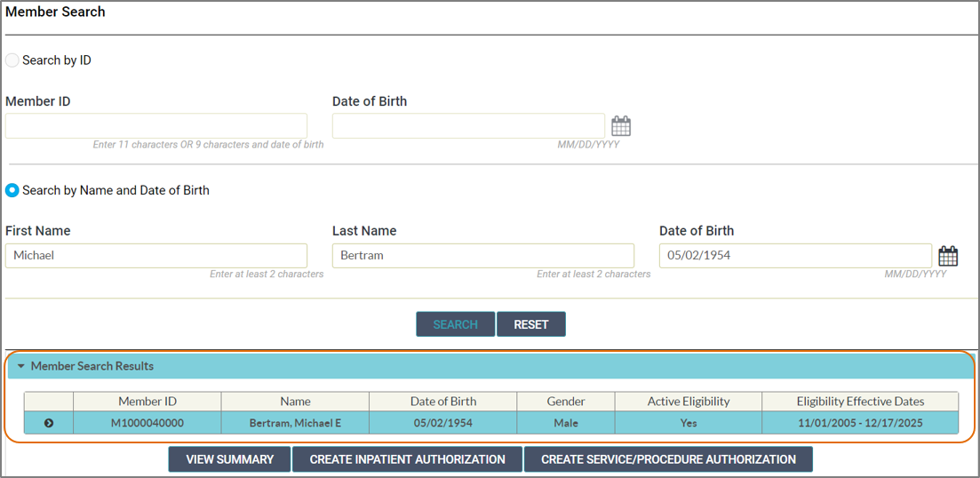Open calendar picker beside Member ID Date of Birth
The image size is (980, 478).
coord(621,126)
